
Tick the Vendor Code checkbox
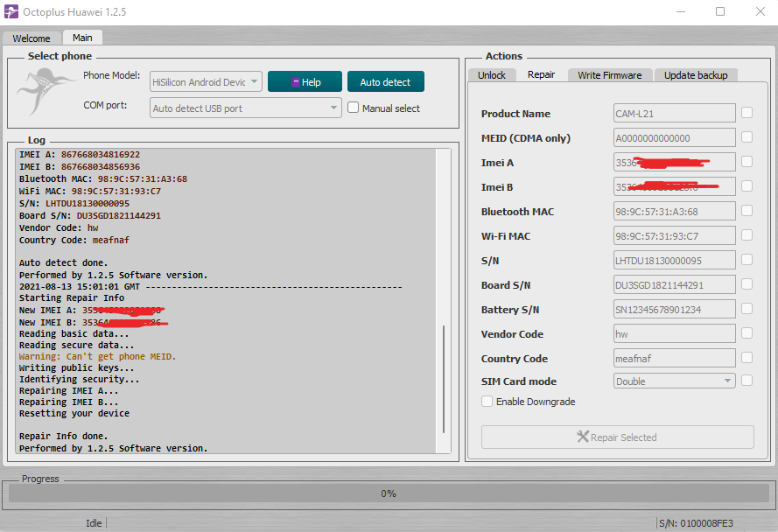click(746, 333)
